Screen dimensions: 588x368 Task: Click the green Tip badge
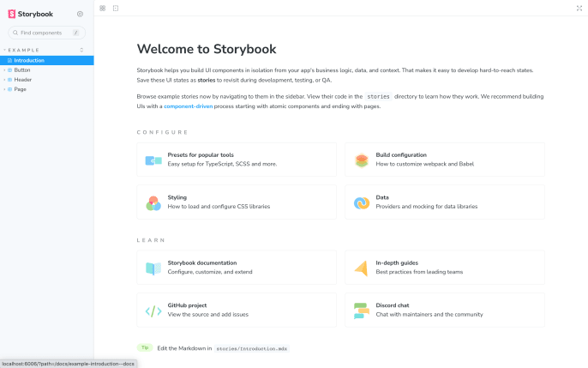click(x=145, y=347)
